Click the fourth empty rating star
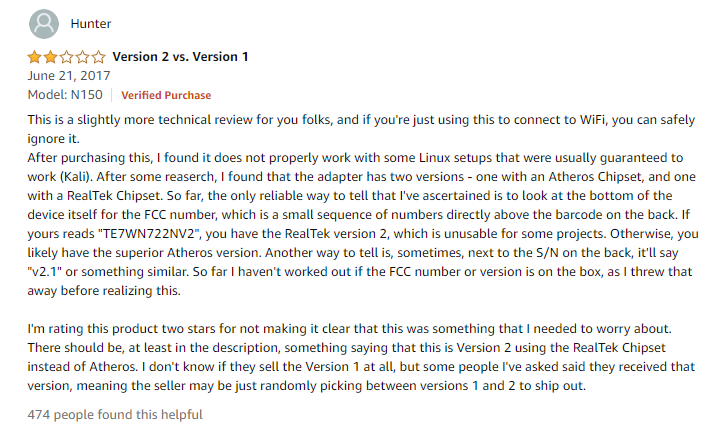 [82, 57]
